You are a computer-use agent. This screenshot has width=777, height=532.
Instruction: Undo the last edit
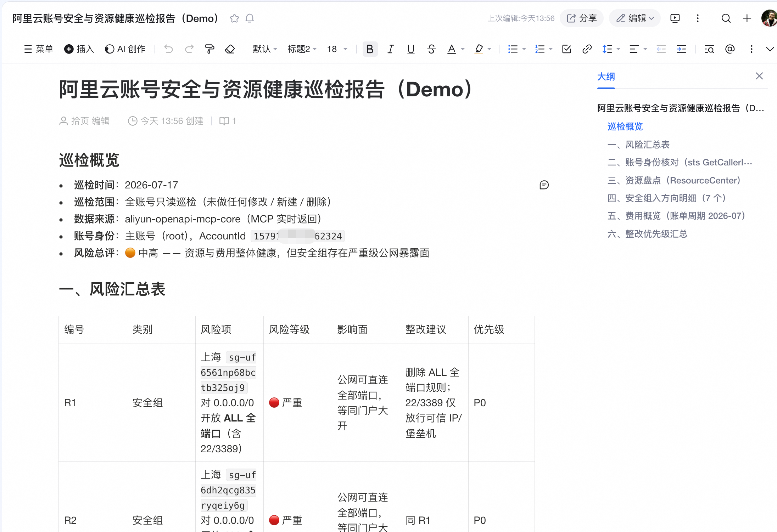click(x=169, y=49)
